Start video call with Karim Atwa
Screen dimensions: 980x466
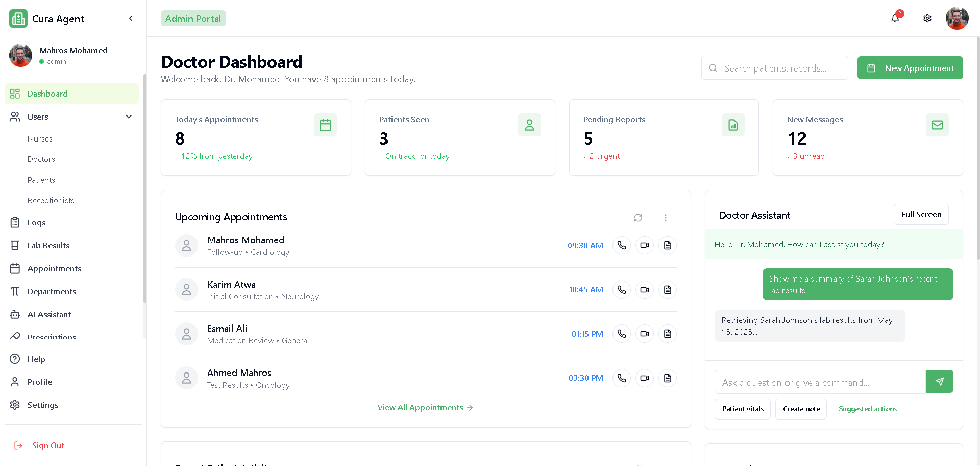pyautogui.click(x=644, y=290)
